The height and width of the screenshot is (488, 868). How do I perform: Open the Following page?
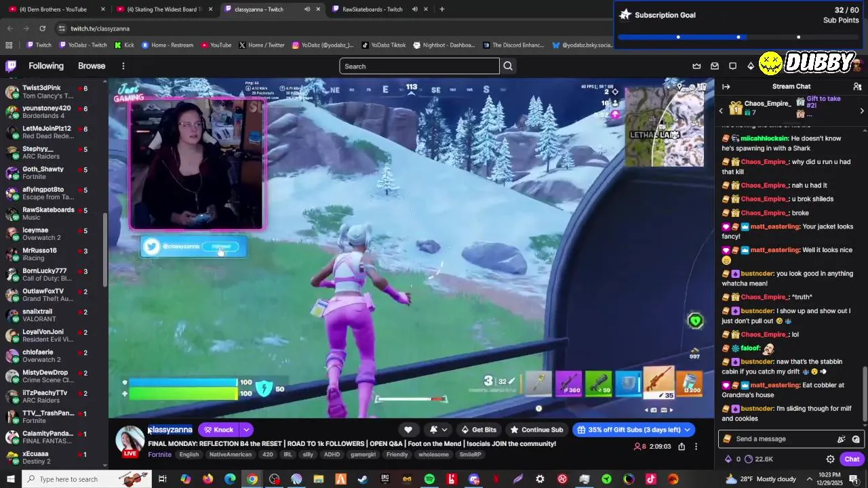tap(46, 66)
